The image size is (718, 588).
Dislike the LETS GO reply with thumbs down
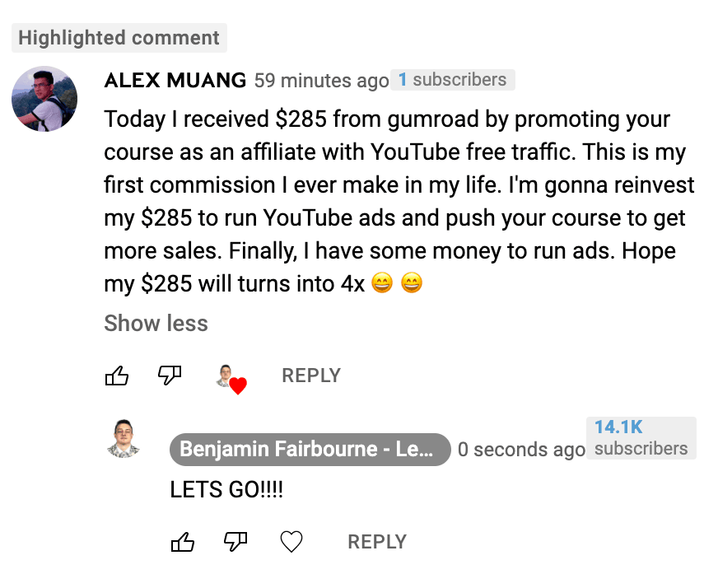pyautogui.click(x=236, y=542)
